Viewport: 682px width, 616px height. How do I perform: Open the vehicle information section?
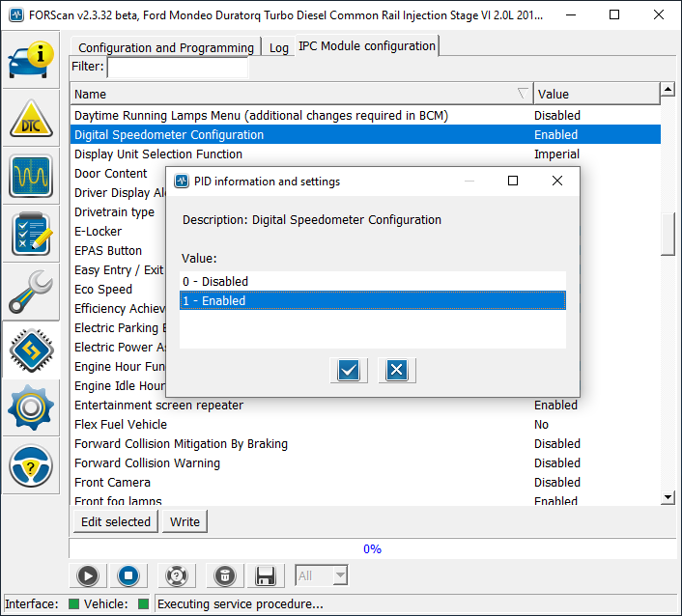pyautogui.click(x=31, y=59)
